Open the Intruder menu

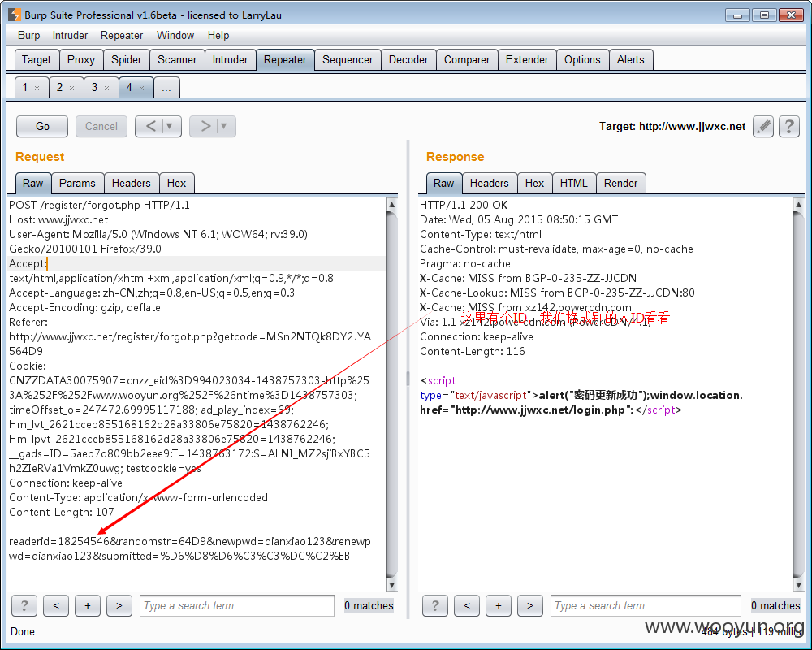point(70,35)
